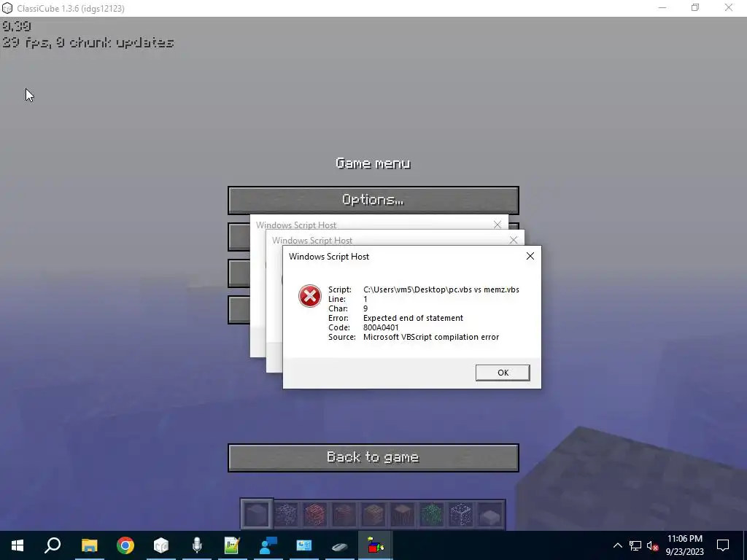The height and width of the screenshot is (560, 747).
Task: Open the clock showing 11:06 PM
Action: click(x=684, y=545)
